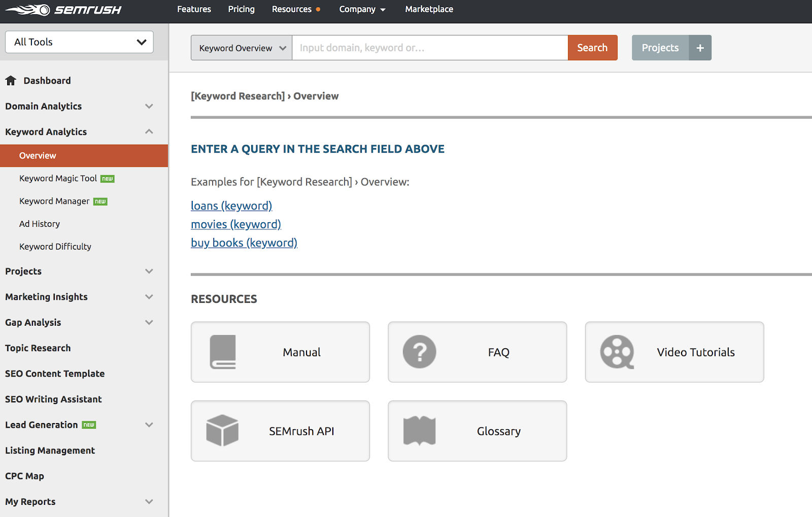Open the All Tools dropdown

pos(79,42)
